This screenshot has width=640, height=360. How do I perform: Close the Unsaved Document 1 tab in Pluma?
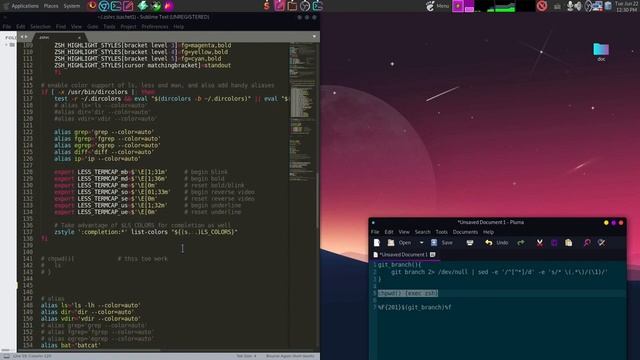pos(433,255)
